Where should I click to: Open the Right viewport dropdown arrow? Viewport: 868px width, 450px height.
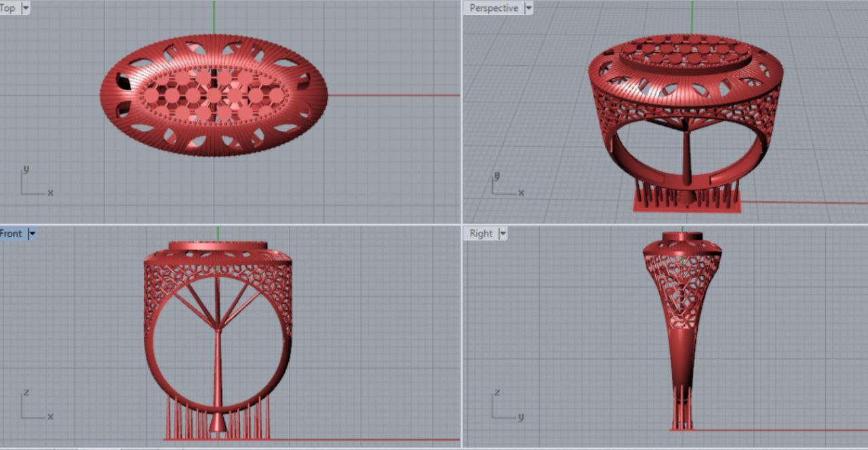click(502, 233)
